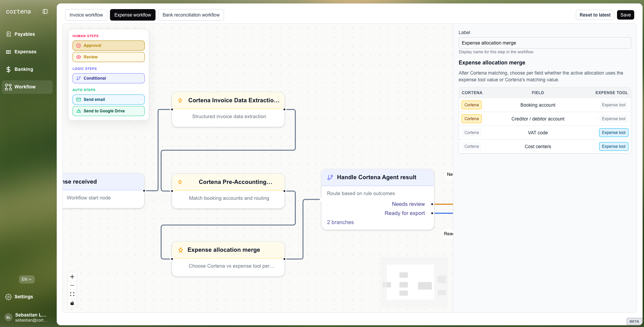Click the Review eye icon
The image size is (644, 327).
79,57
